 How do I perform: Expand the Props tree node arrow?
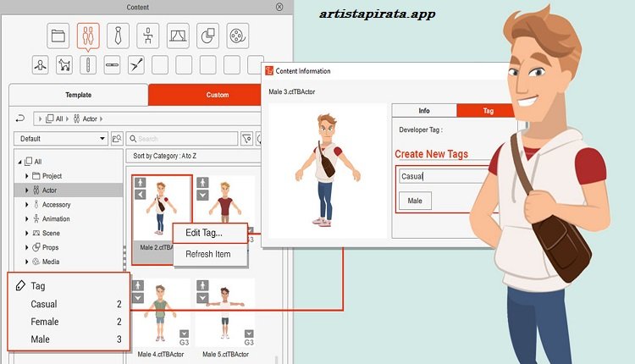[27, 247]
